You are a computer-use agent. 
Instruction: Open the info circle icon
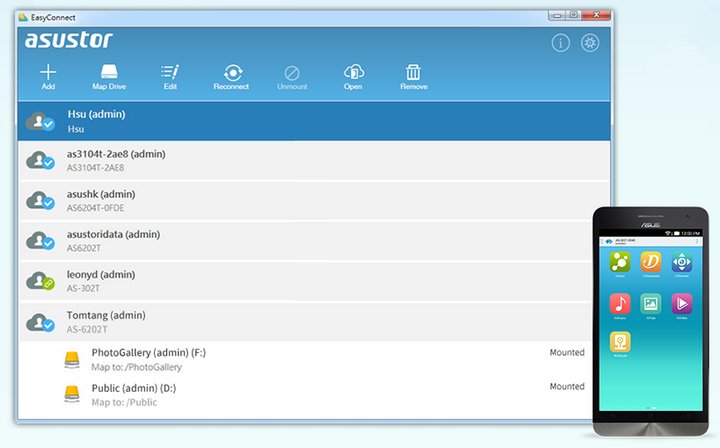[x=561, y=42]
